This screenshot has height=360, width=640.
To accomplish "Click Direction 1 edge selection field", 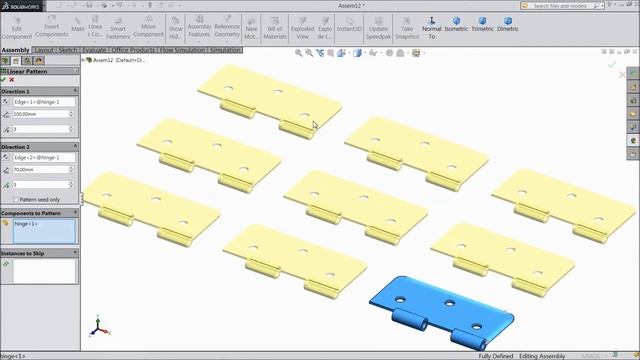I will [x=44, y=102].
